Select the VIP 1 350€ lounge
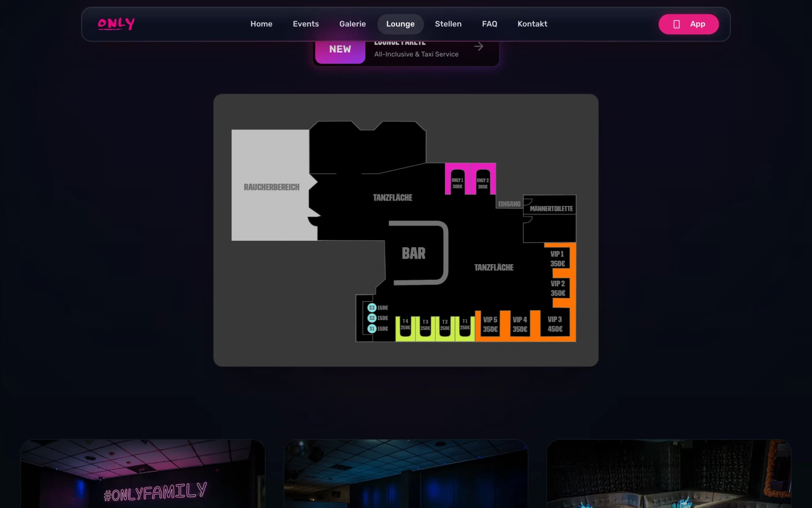Screen dimensions: 812x508 pyautogui.click(x=557, y=259)
